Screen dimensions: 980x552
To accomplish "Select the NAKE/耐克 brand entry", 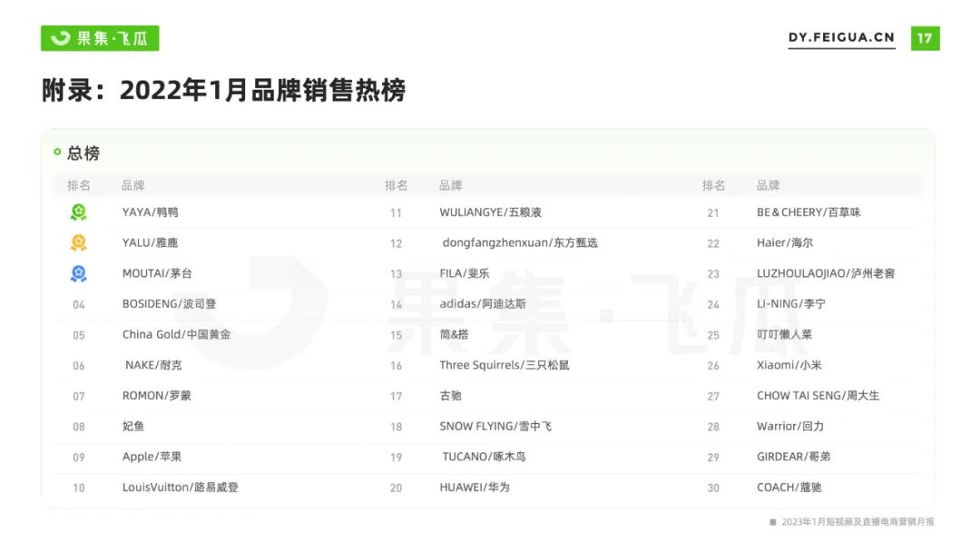I will (153, 365).
